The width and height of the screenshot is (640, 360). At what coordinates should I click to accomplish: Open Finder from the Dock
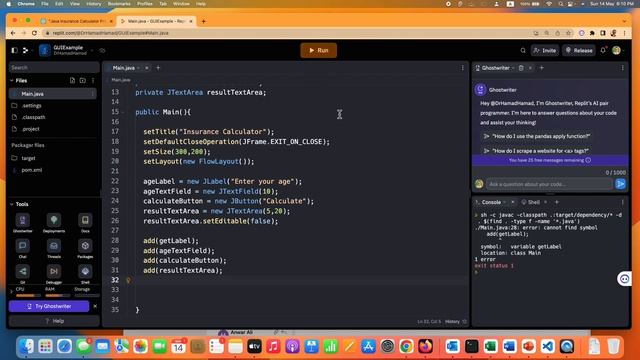pyautogui.click(x=27, y=347)
